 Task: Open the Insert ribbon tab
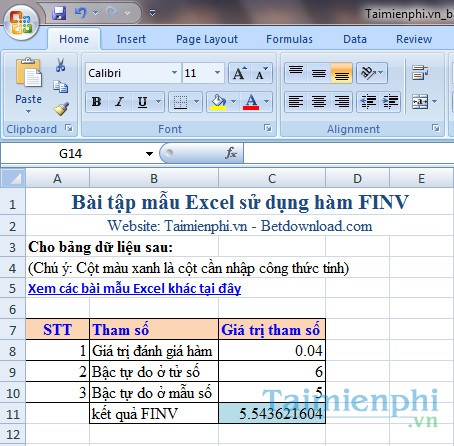pos(131,39)
